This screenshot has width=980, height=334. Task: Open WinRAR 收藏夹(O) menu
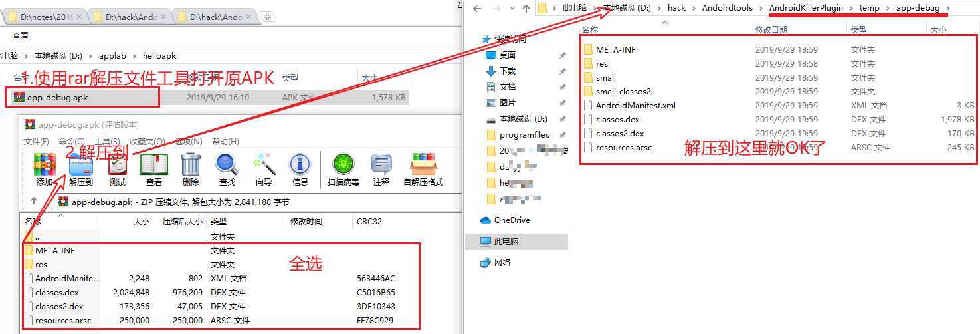click(147, 141)
